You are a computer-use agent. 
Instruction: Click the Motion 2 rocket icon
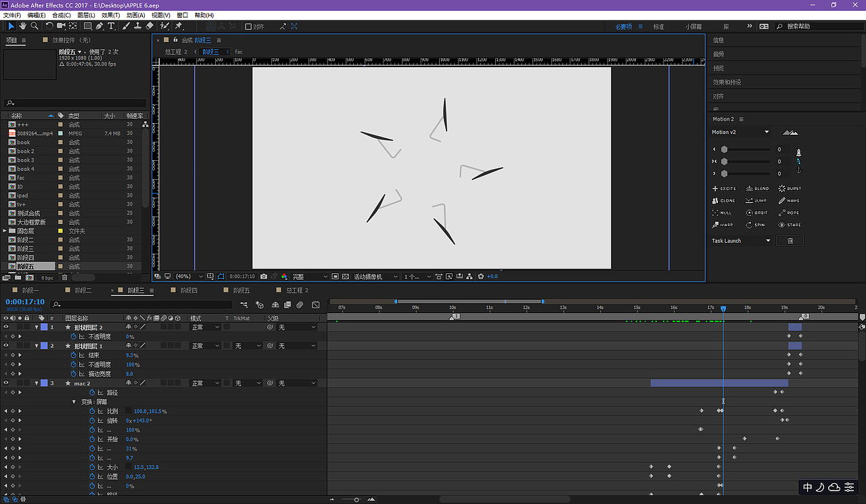(799, 152)
